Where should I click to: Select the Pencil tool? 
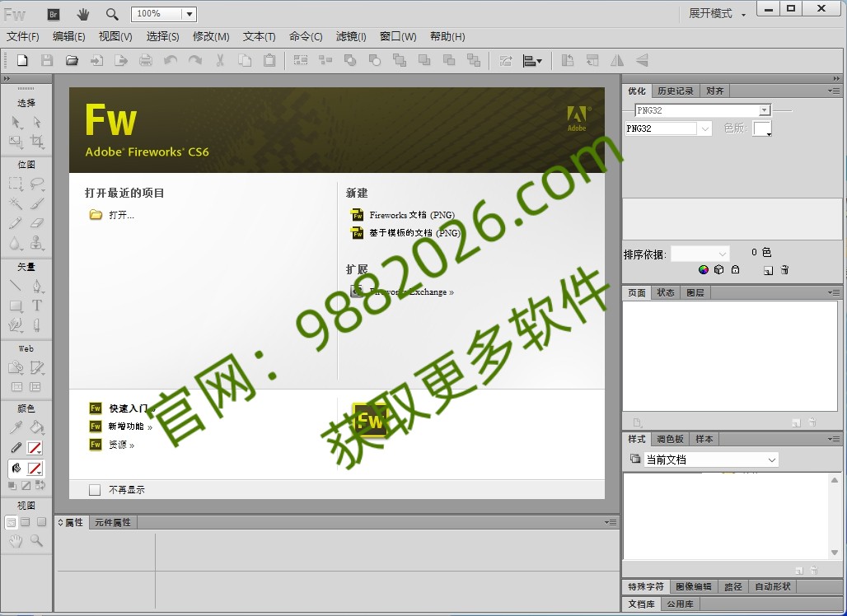16,223
